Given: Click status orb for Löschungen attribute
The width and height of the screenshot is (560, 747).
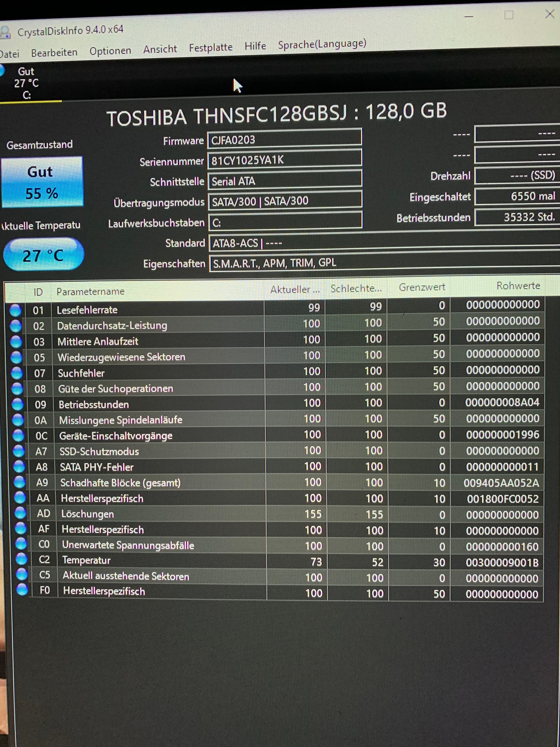Looking at the screenshot, I should click(x=20, y=513).
